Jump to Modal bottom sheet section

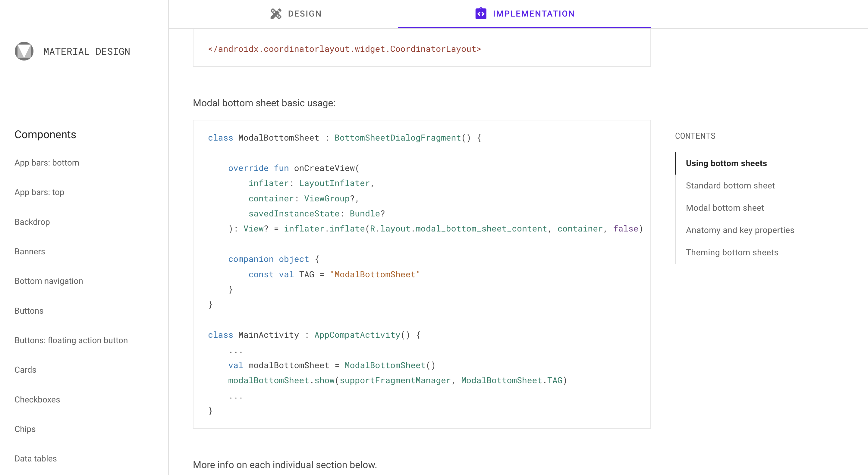pyautogui.click(x=725, y=208)
